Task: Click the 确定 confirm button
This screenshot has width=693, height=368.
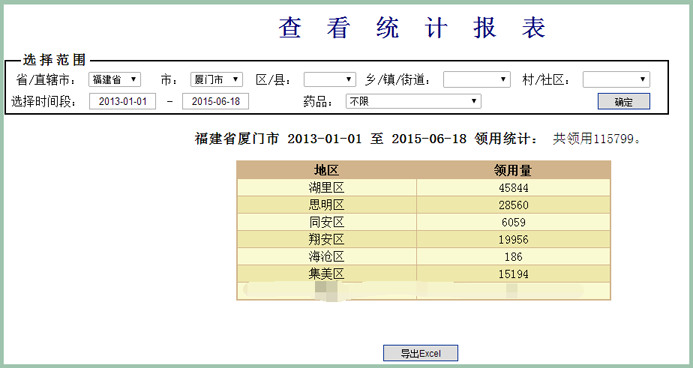Action: [624, 102]
